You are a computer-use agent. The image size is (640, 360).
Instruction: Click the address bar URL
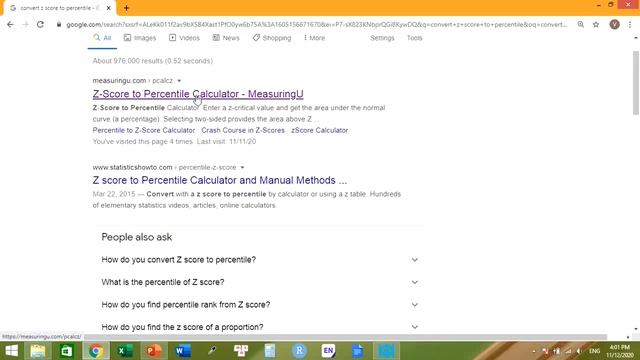[316, 24]
